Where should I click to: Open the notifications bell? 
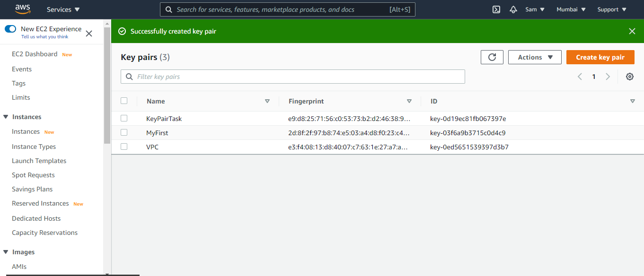tap(513, 9)
